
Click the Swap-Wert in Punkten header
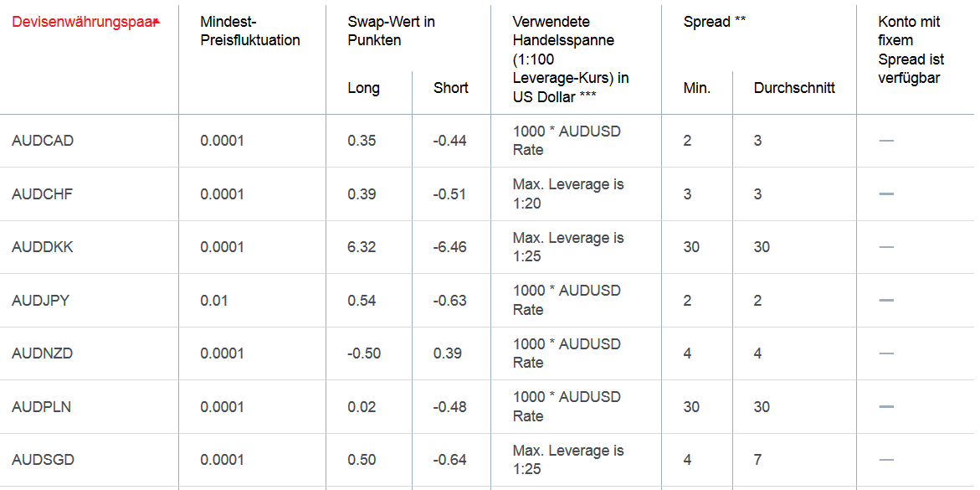[x=391, y=31]
